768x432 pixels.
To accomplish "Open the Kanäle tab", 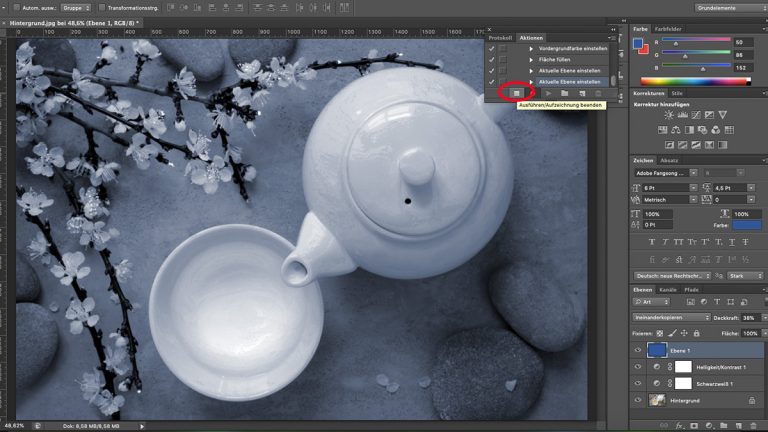I will (x=668, y=289).
